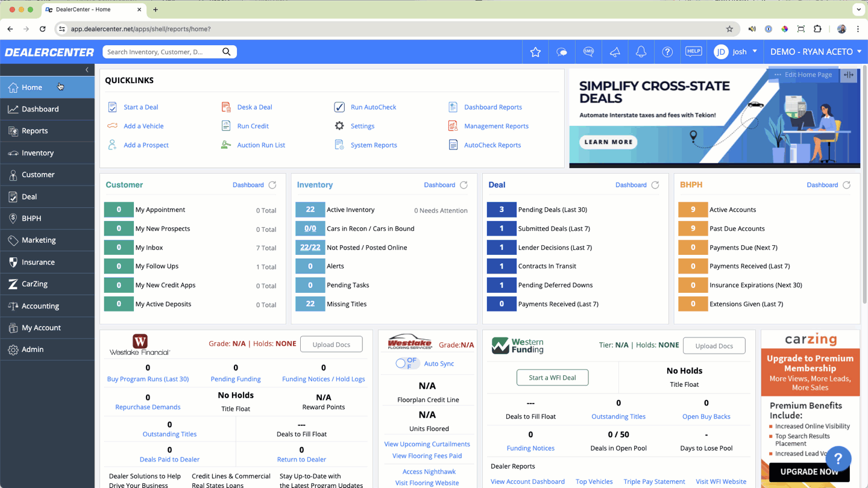Click the announcements megaphone icon
The height and width of the screenshot is (488, 868).
click(x=615, y=52)
